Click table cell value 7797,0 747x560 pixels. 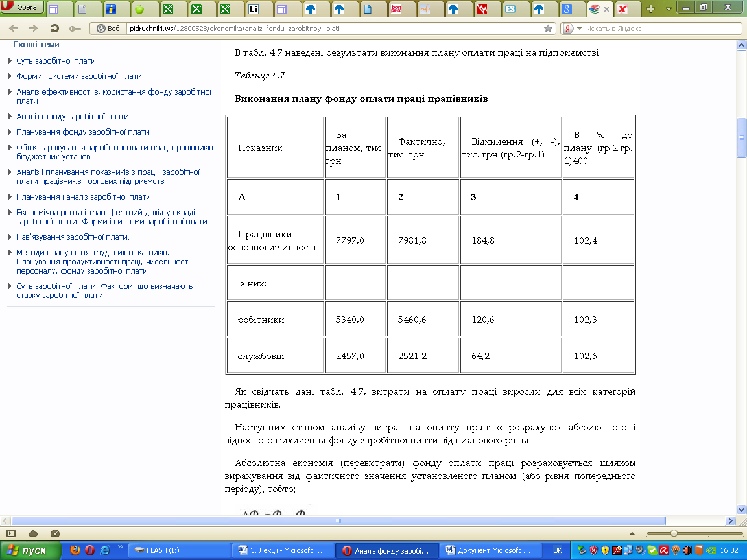point(350,240)
